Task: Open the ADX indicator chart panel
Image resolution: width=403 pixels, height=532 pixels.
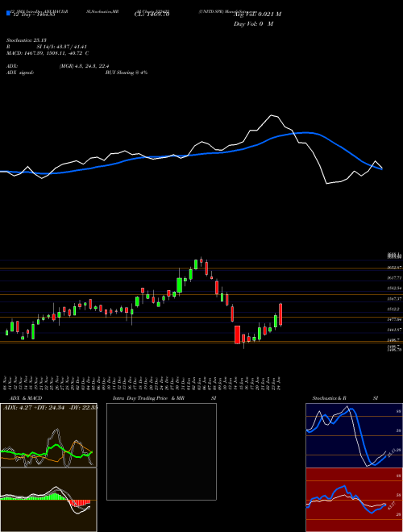Action: pos(48,435)
